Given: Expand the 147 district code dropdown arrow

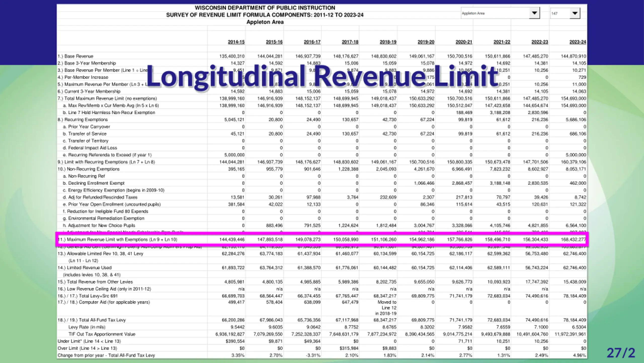Looking at the screenshot, I should click(x=575, y=13).
